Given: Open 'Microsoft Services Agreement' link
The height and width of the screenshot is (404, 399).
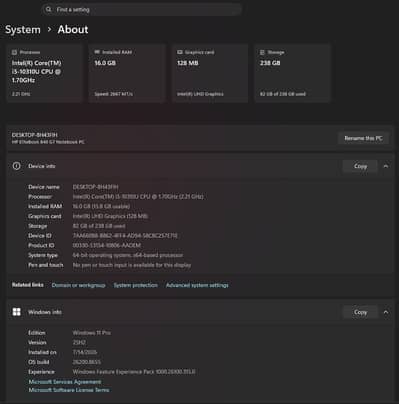Looking at the screenshot, I should coord(65,382).
